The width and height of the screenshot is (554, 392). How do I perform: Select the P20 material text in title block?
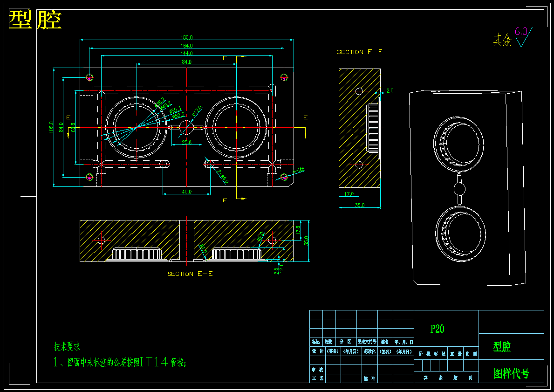point(437,329)
